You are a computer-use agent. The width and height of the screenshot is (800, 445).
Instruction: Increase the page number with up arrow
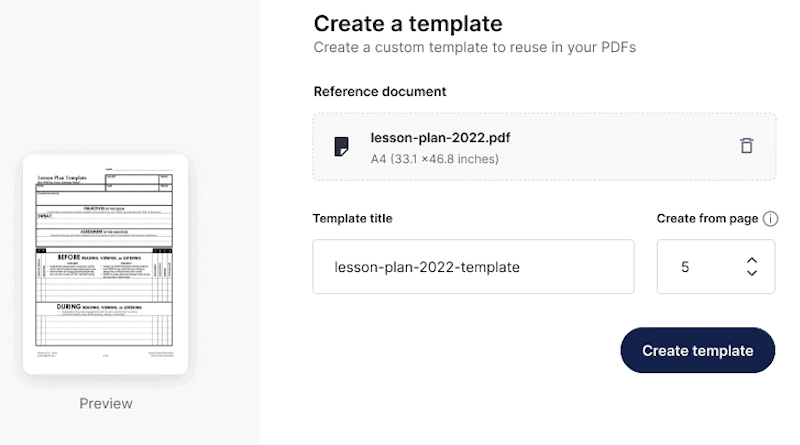(752, 261)
